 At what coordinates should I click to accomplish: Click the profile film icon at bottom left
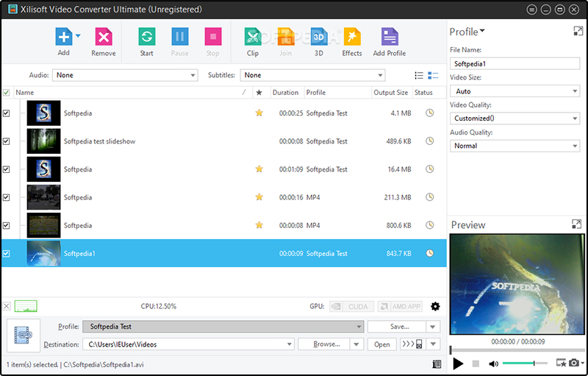click(x=24, y=336)
